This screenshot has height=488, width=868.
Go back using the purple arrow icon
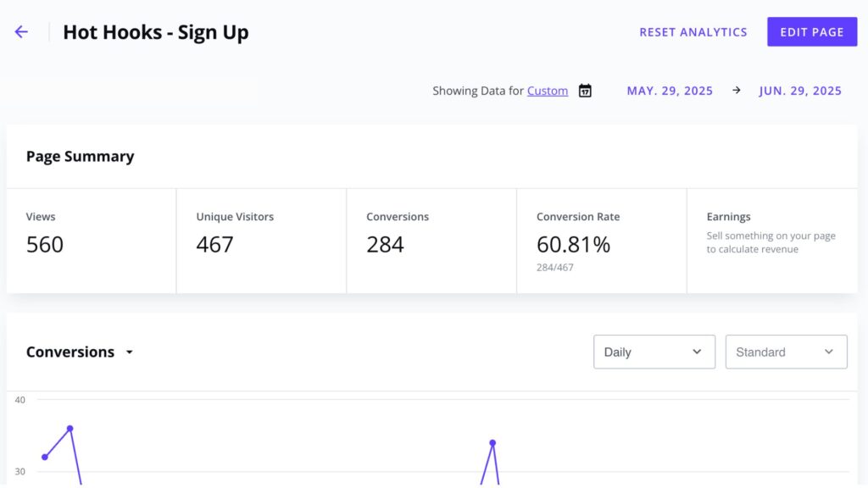click(x=21, y=32)
